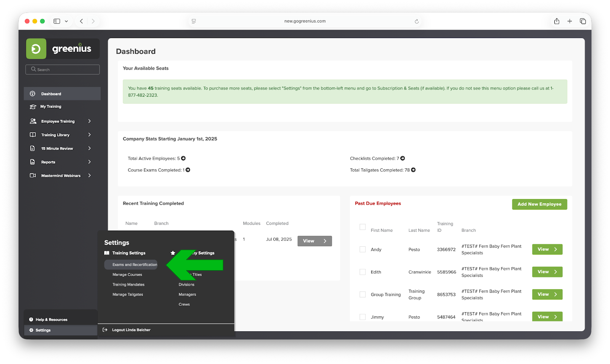Check the select-all checkbox in Past Due header
610x364 pixels.
(x=363, y=227)
